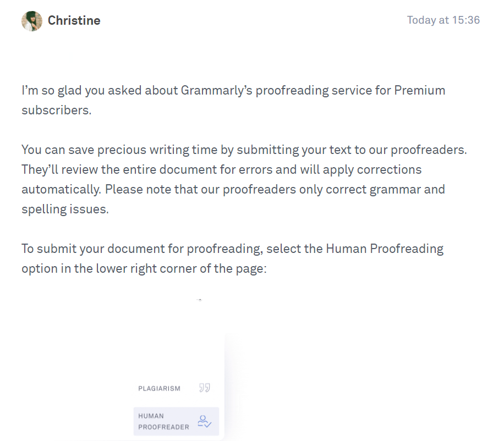This screenshot has width=504, height=441.
Task: Select the PLAGIARISM label in the panel
Action: pyautogui.click(x=159, y=388)
